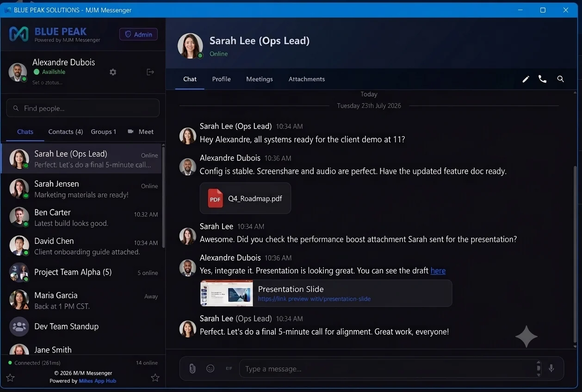
Task: Open settings gear under Alexandre Dubois
Action: pyautogui.click(x=113, y=72)
